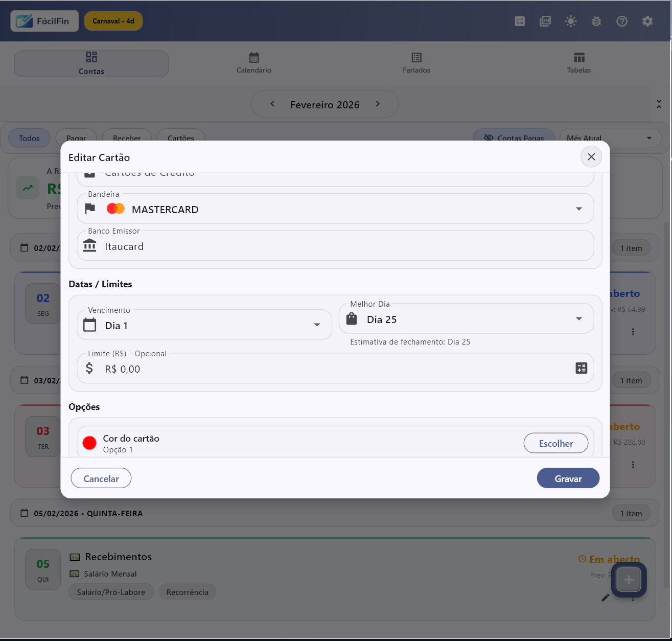Toggle light theme sun icon
Screen dimensions: 672x641
pyautogui.click(x=571, y=21)
